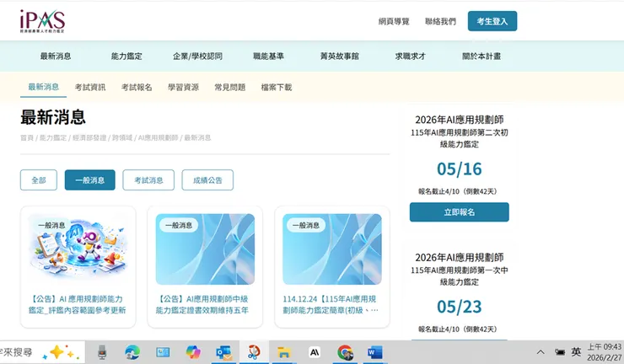The width and height of the screenshot is (624, 364).
Task: Expand the system tray hidden icons chevron
Action: (x=541, y=352)
